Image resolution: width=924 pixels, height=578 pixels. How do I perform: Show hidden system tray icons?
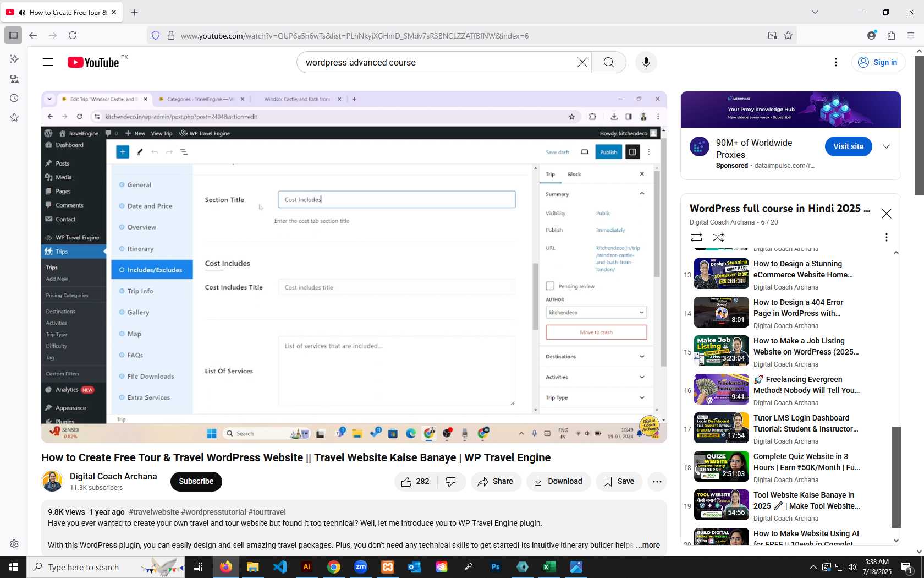tap(813, 567)
